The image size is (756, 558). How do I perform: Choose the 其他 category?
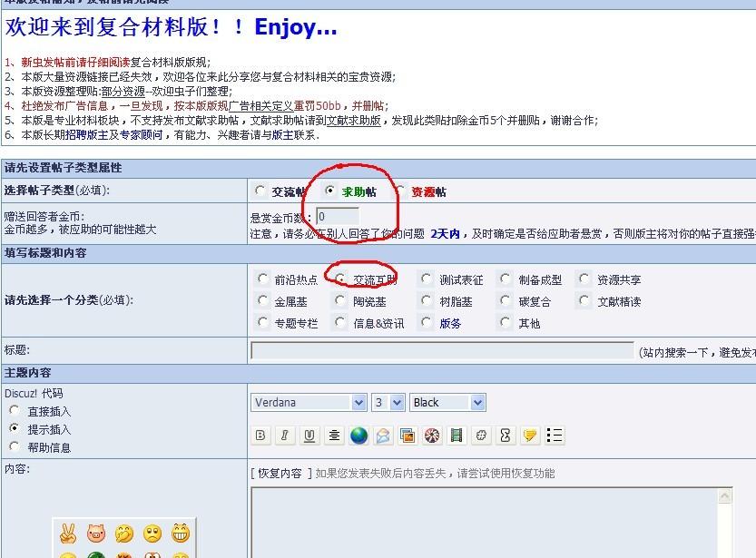click(506, 322)
